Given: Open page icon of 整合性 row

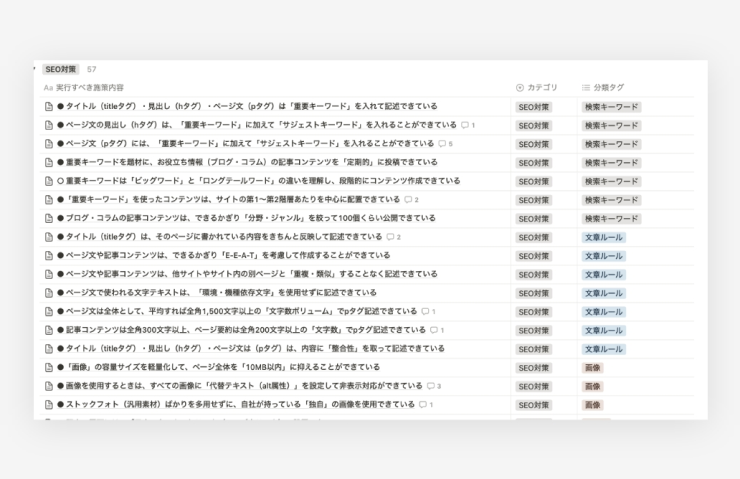Looking at the screenshot, I should (x=49, y=349).
